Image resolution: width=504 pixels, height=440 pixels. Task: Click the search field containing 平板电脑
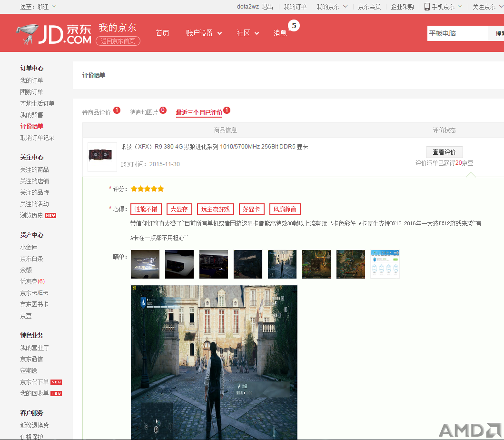pos(458,33)
